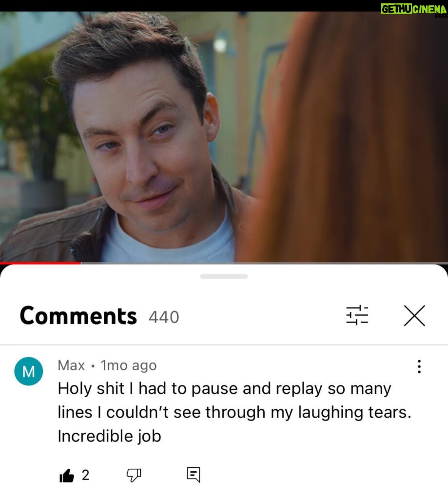
Task: Open comment sort and filter options
Action: click(357, 315)
